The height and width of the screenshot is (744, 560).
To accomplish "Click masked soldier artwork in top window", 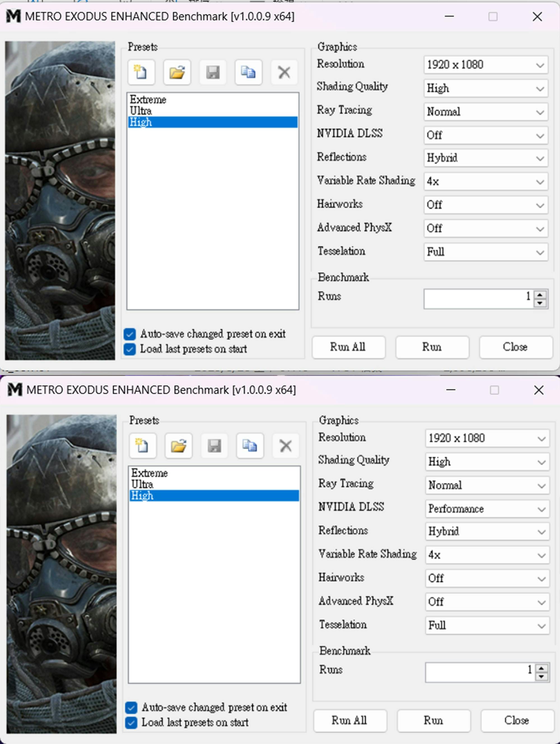I will click(60, 201).
